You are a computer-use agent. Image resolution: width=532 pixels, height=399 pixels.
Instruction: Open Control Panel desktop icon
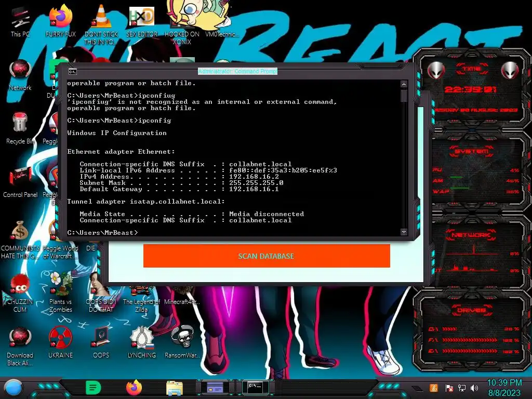20,182
